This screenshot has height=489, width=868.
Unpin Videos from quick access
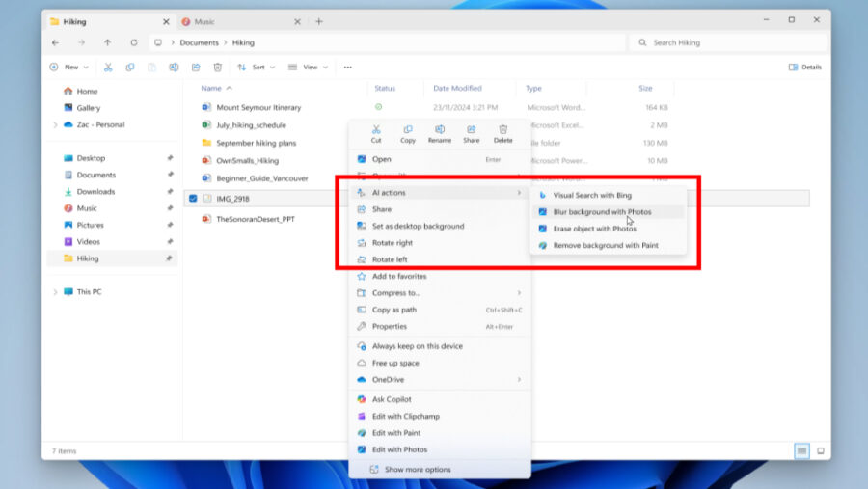click(x=170, y=241)
